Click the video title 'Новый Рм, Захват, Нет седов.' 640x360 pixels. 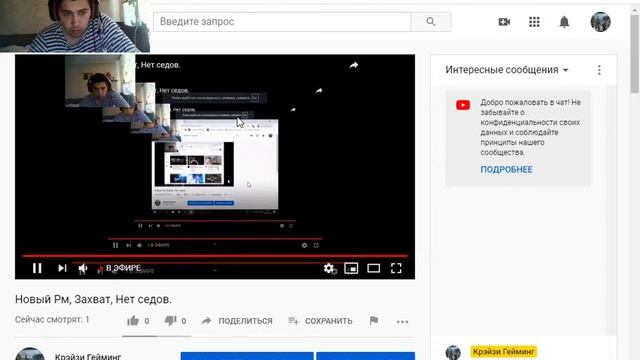click(93, 299)
